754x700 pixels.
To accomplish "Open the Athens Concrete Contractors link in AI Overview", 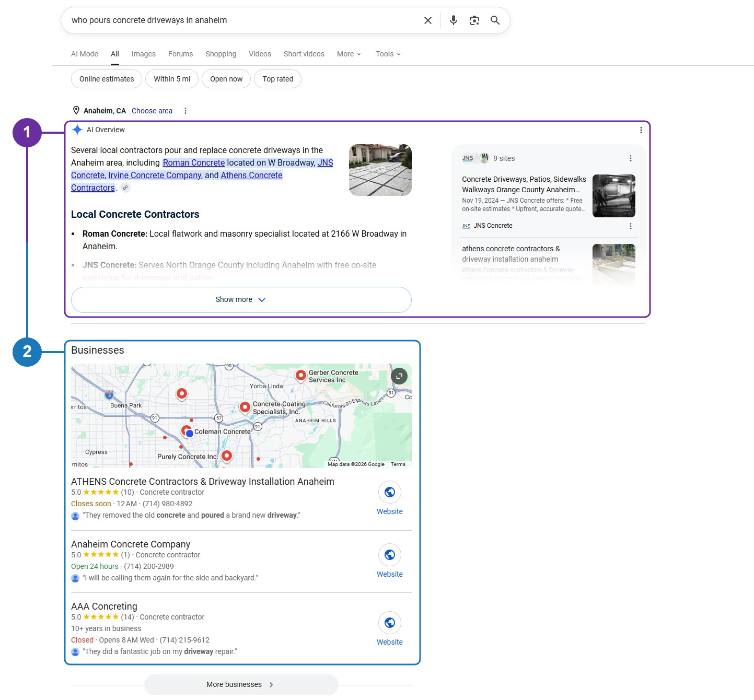I will [x=251, y=175].
